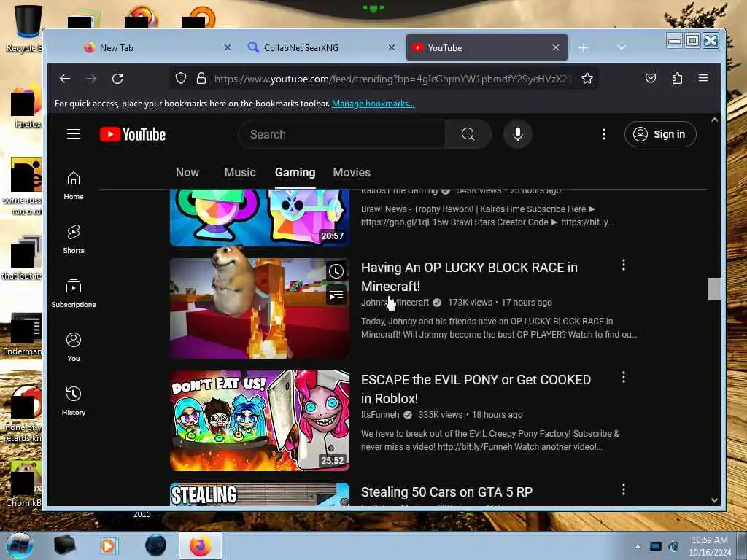Select the Now trending tab

pyautogui.click(x=187, y=172)
